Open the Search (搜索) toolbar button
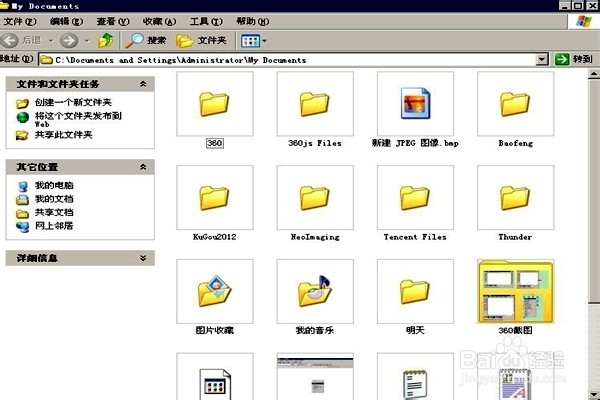The image size is (600, 400). tap(146, 40)
